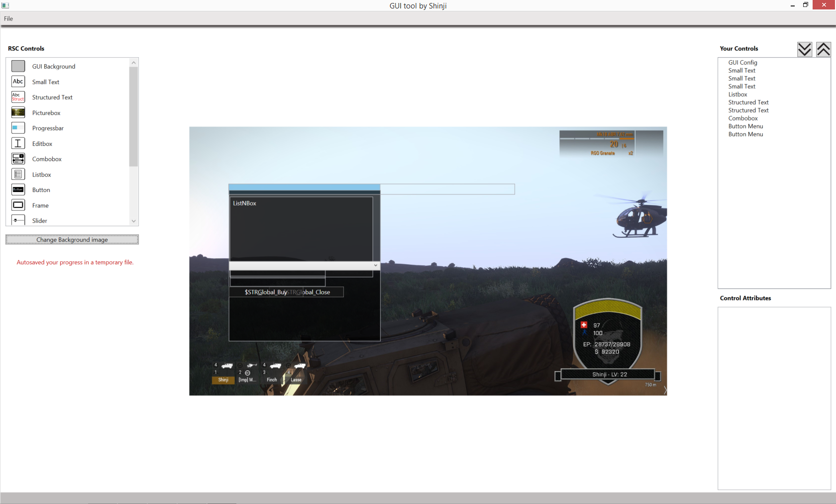
Task: Open the File menu
Action: click(8, 18)
